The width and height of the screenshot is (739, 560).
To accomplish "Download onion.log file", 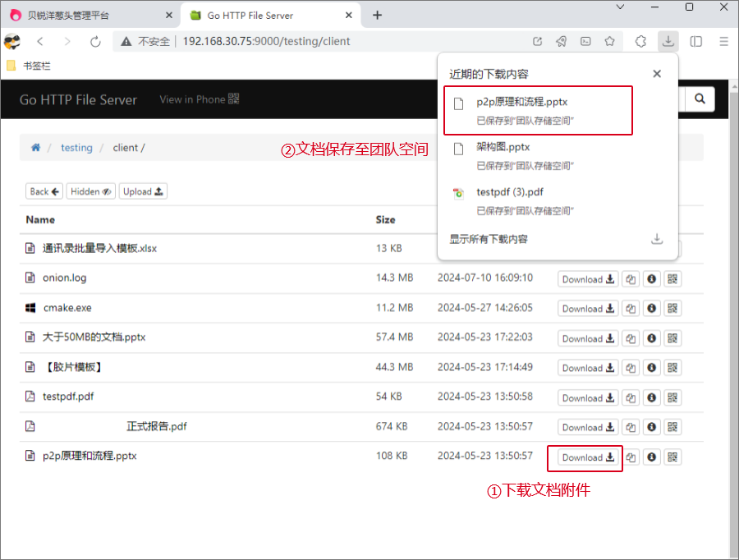I will click(588, 279).
